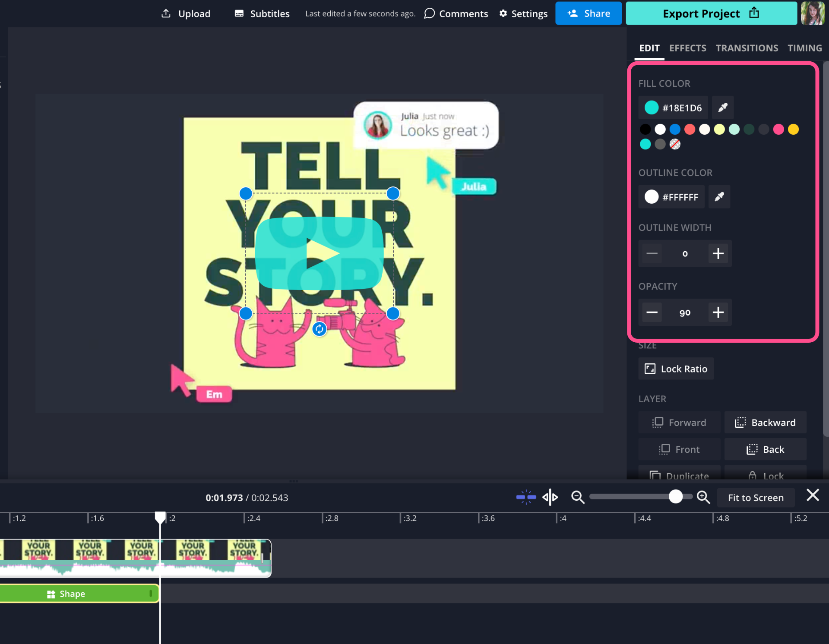Viewport: 829px width, 644px height.
Task: Click the outline color eyedropper icon
Action: pyautogui.click(x=719, y=197)
